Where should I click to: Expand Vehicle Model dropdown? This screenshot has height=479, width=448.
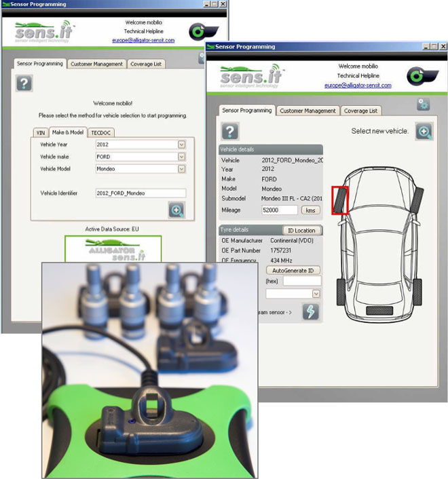tap(181, 169)
